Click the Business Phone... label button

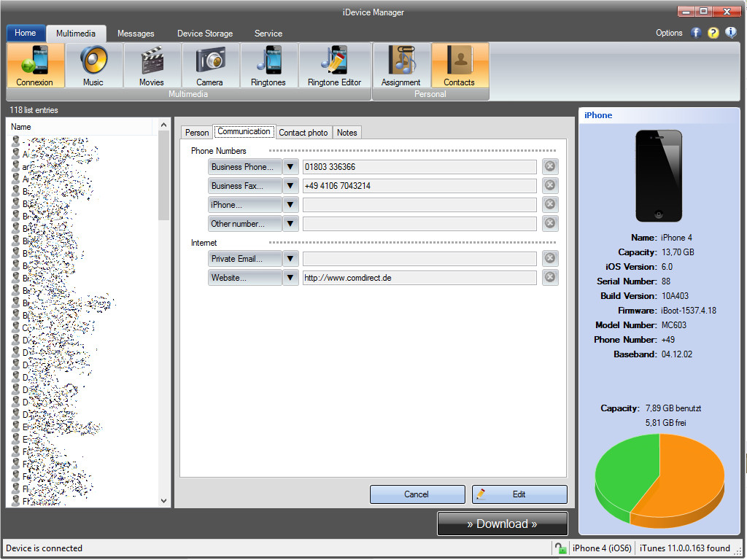[245, 167]
